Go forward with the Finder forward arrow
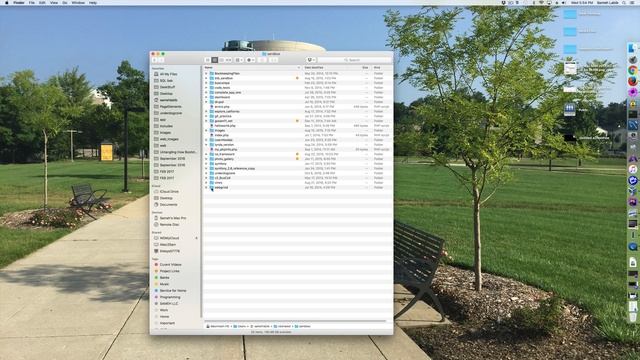This screenshot has width=640, height=360. [x=161, y=60]
